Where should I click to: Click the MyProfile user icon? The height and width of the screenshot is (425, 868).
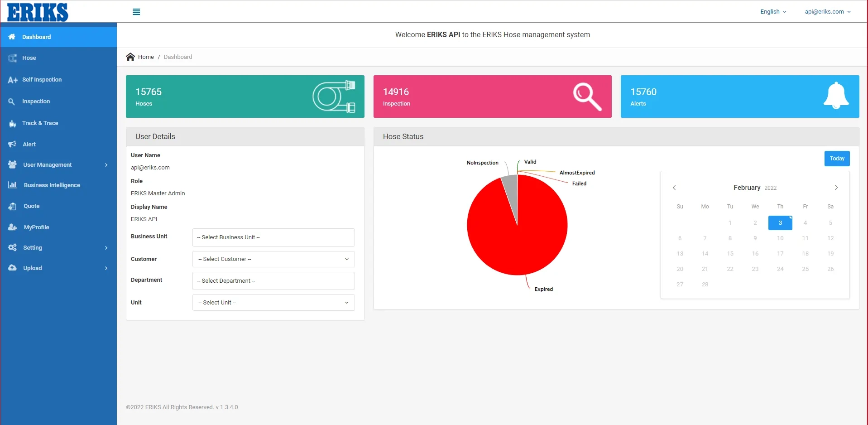click(12, 227)
